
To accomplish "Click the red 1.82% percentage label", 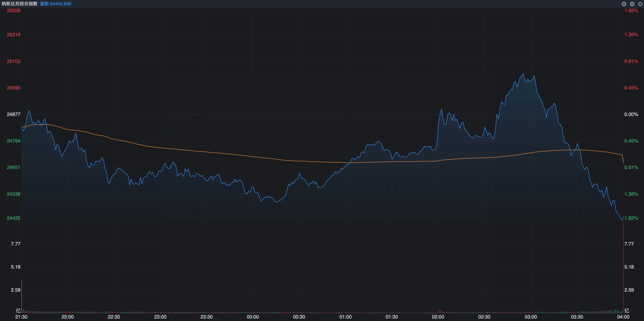I will click(631, 11).
